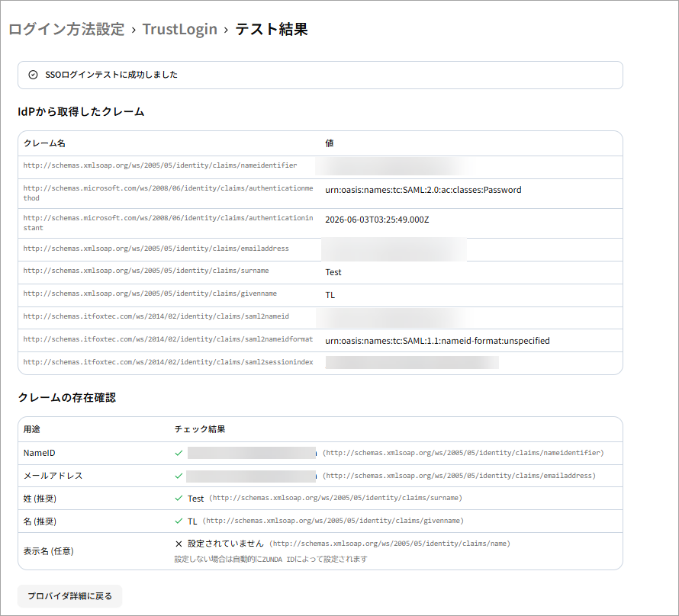The image size is (679, 616).
Task: Select the givenname claim URL in claims table
Action: pos(150,294)
